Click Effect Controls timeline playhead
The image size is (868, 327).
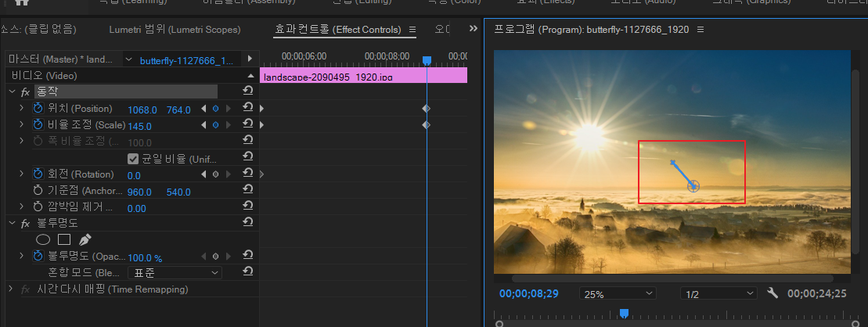tap(427, 60)
